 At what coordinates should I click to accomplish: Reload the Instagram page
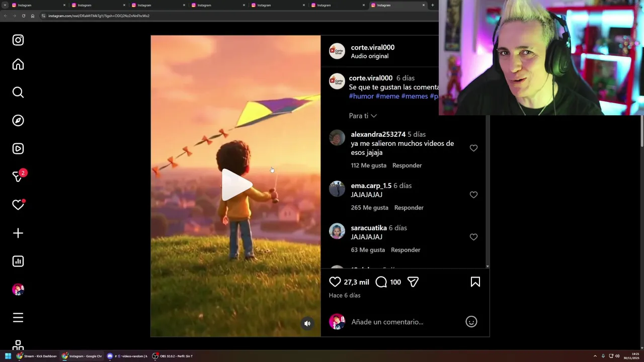pos(23,16)
